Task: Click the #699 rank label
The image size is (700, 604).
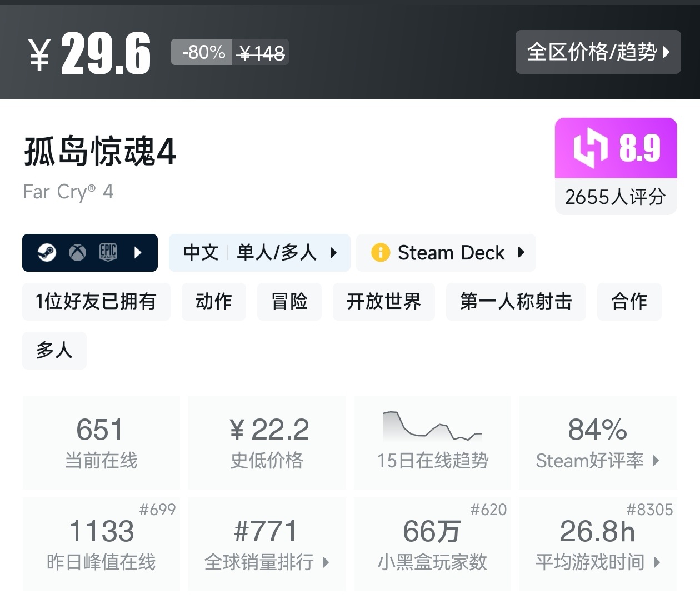Action: click(157, 510)
